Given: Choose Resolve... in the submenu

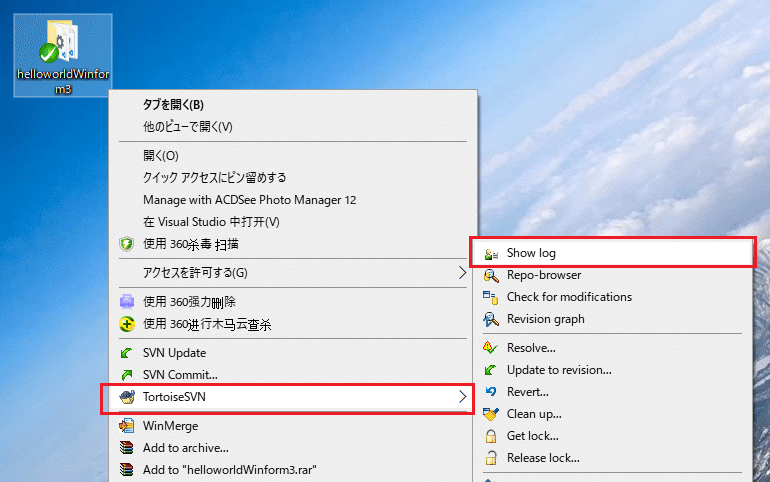Looking at the screenshot, I should 531,348.
